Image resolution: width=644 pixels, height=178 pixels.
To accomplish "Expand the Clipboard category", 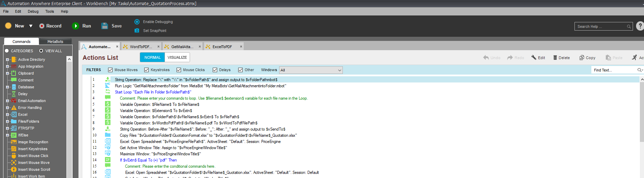I will pyautogui.click(x=7, y=73).
